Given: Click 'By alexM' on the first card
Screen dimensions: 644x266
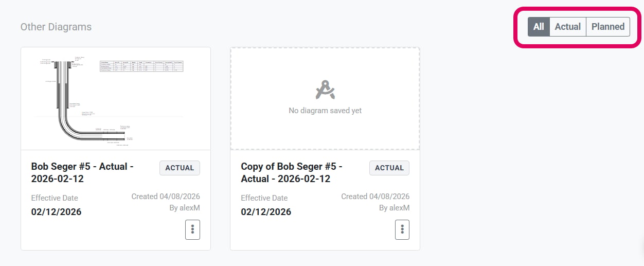Looking at the screenshot, I should pos(185,208).
